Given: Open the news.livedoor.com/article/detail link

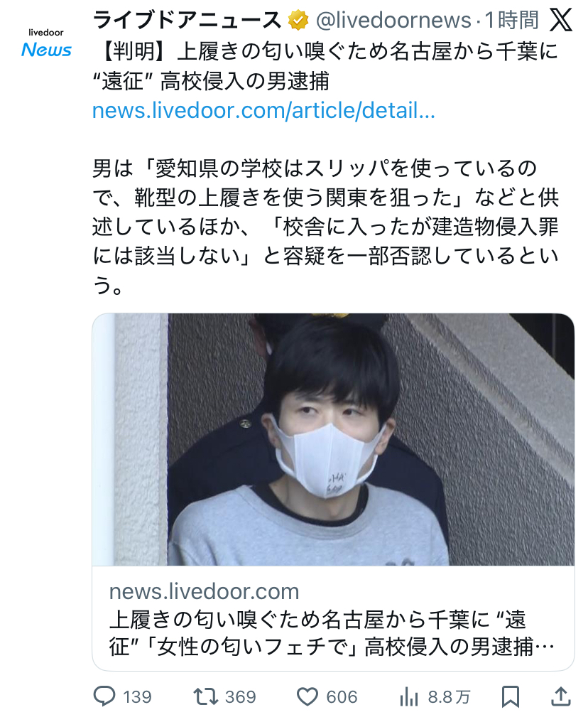Looking at the screenshot, I should tap(263, 111).
